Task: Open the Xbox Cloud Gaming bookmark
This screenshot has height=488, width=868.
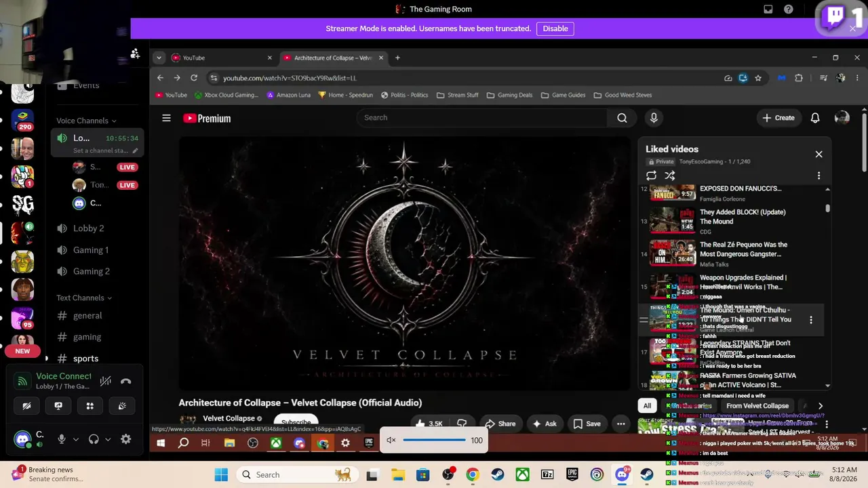Action: 226,95
